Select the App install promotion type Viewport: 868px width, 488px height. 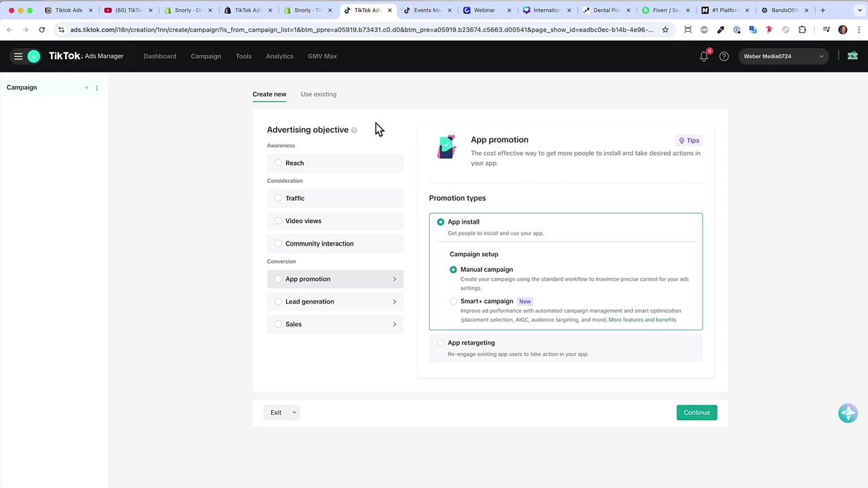click(x=441, y=222)
